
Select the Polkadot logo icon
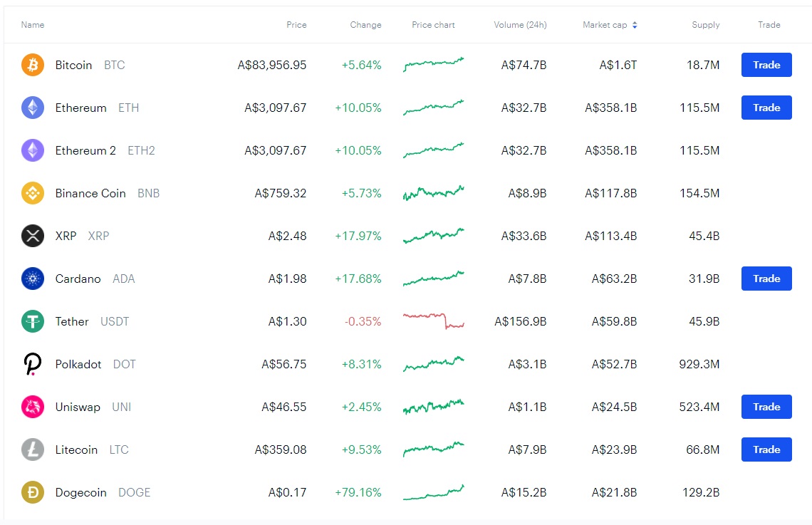(33, 364)
